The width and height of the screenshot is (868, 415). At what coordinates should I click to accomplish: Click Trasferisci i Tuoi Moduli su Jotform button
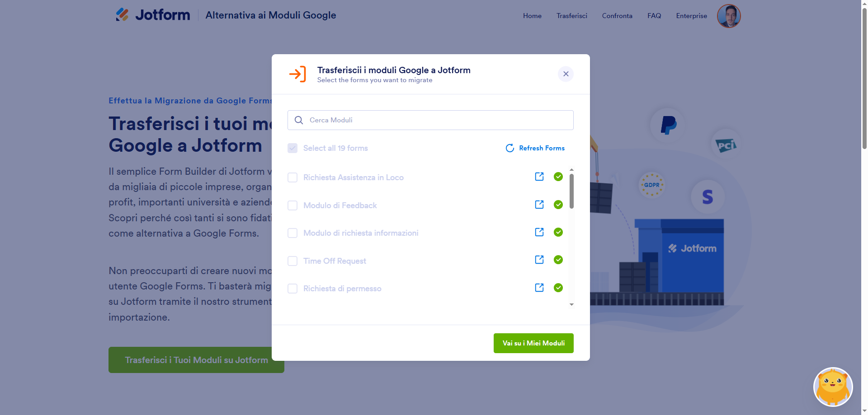[x=196, y=360]
